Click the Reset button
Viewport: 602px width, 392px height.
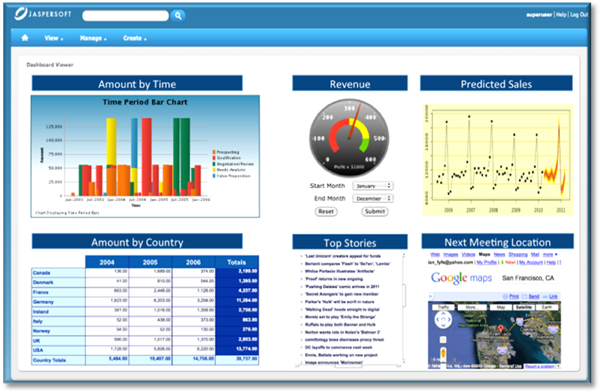pos(326,212)
